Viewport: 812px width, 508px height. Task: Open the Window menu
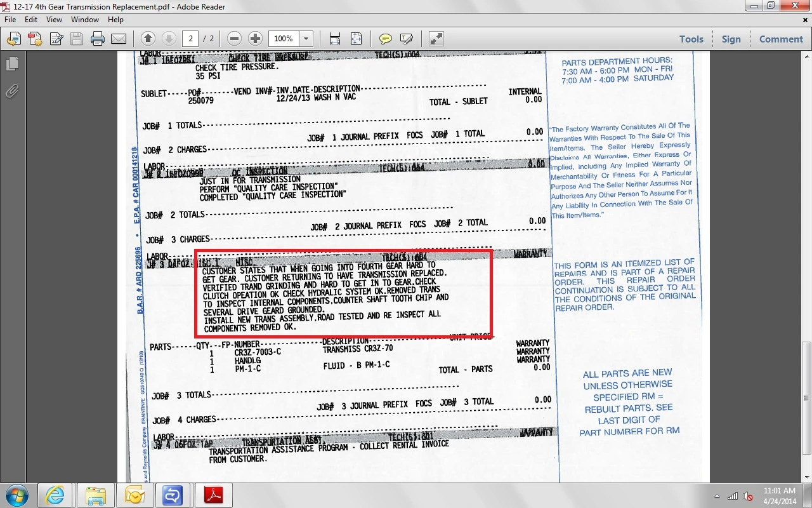pos(85,20)
